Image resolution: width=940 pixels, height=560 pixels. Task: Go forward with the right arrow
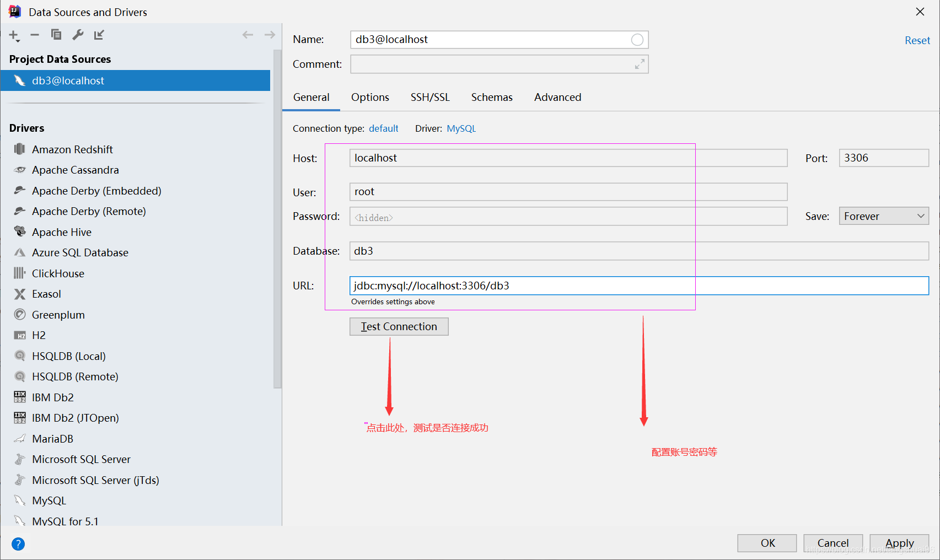point(270,35)
